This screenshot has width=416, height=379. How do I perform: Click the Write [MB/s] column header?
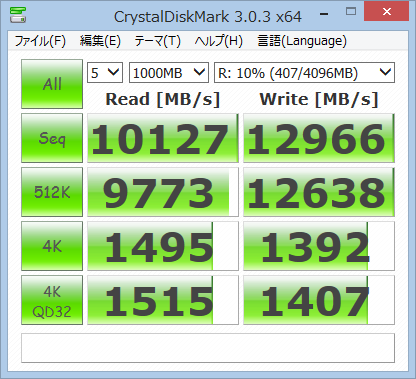tap(319, 99)
